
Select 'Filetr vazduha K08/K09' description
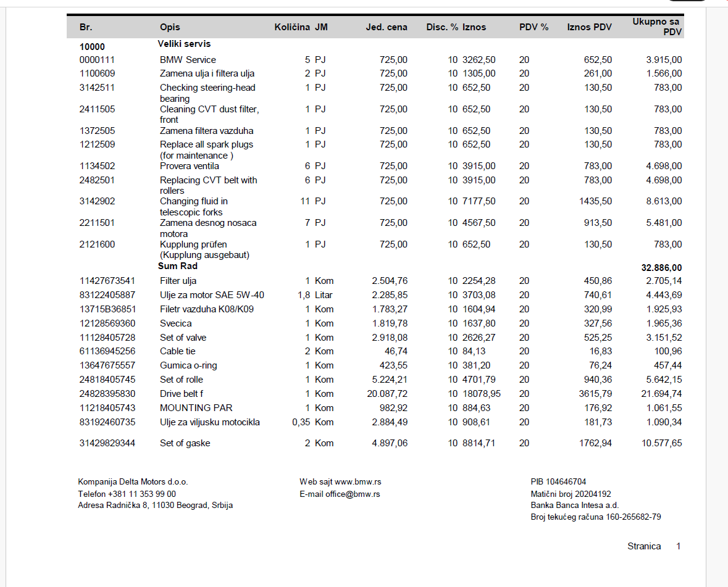(x=207, y=309)
